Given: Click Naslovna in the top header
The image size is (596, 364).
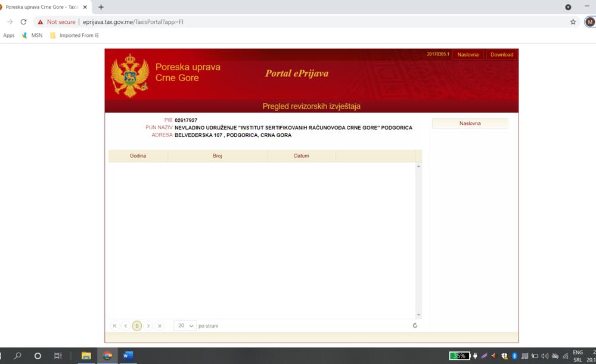Looking at the screenshot, I should coord(468,54).
